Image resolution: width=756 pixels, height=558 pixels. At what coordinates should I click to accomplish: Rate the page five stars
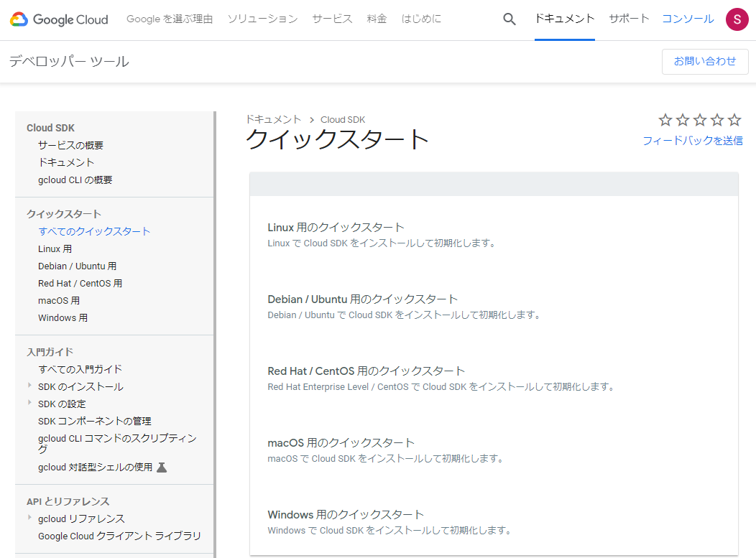pos(734,120)
